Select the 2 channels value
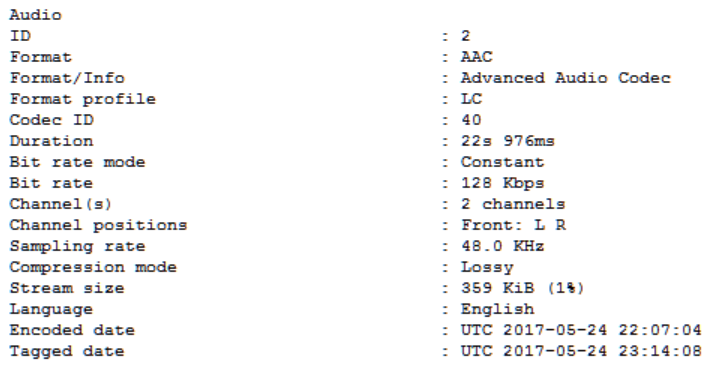 513,204
